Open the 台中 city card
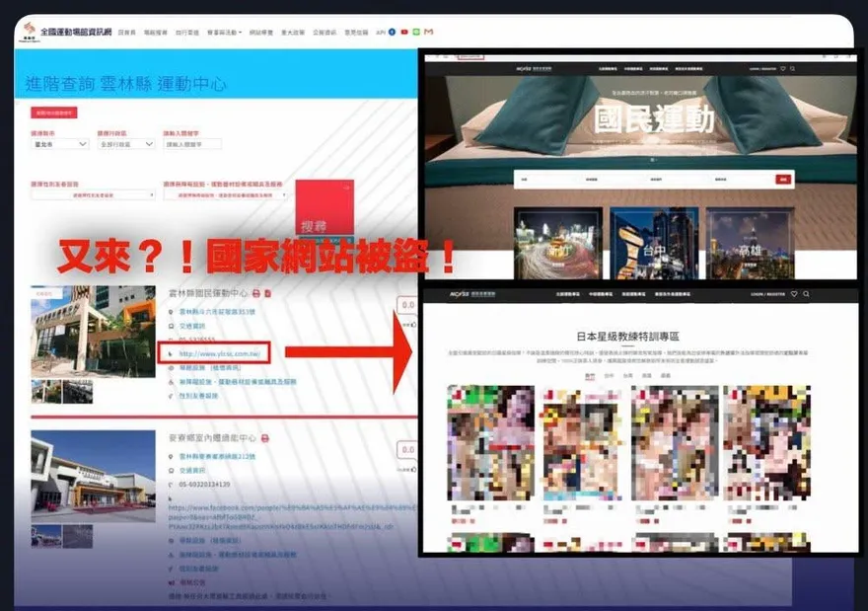This screenshot has height=611, width=868. tap(654, 244)
